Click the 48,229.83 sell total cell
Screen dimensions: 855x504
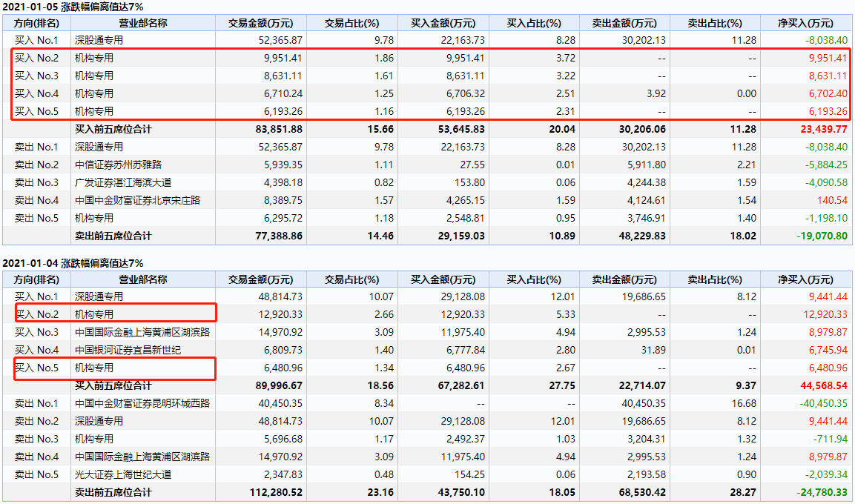642,236
